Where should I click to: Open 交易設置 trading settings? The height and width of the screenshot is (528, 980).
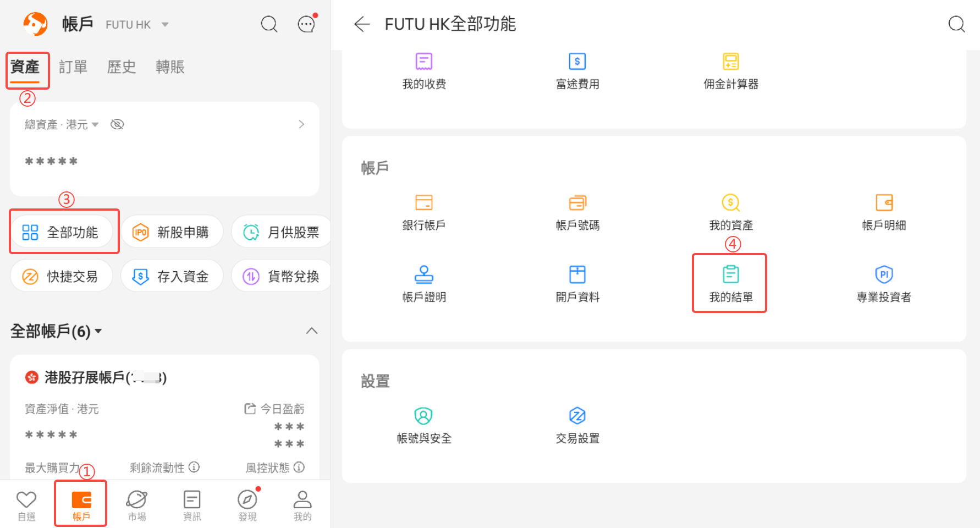(x=577, y=426)
